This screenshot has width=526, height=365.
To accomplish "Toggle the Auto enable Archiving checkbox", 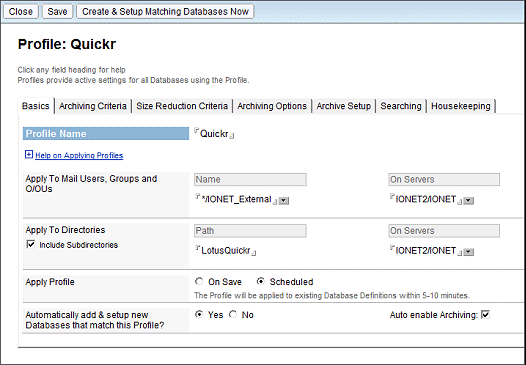I will pos(485,315).
